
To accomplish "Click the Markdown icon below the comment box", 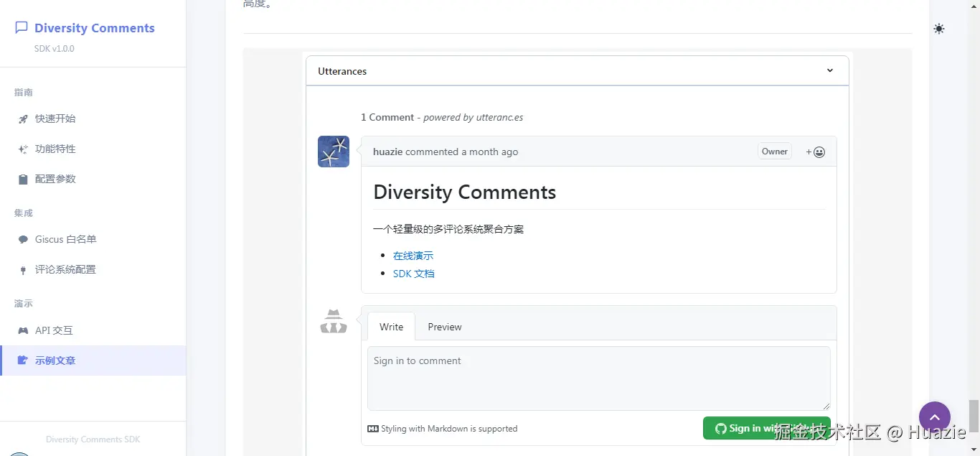I will pyautogui.click(x=373, y=429).
